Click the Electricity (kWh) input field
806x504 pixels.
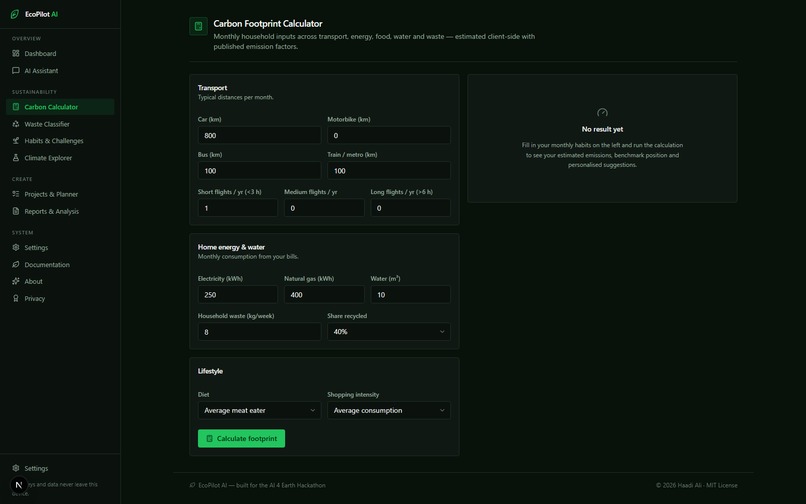237,295
